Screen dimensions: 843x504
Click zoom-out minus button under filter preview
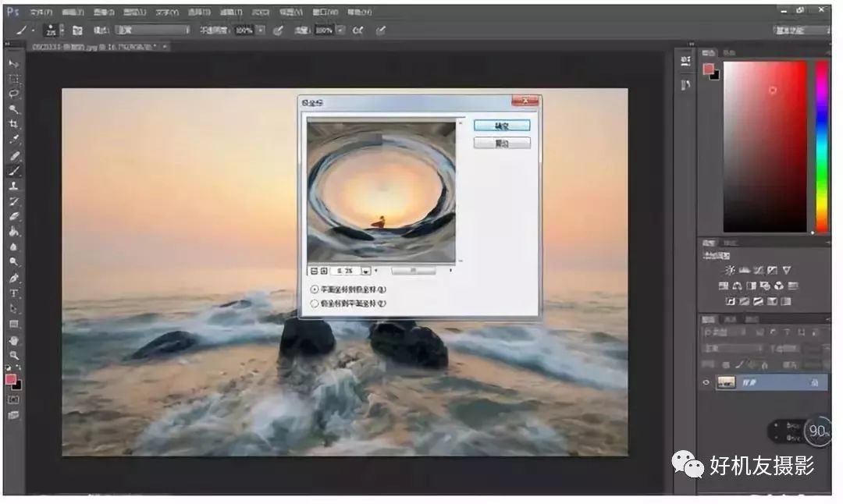coord(314,270)
